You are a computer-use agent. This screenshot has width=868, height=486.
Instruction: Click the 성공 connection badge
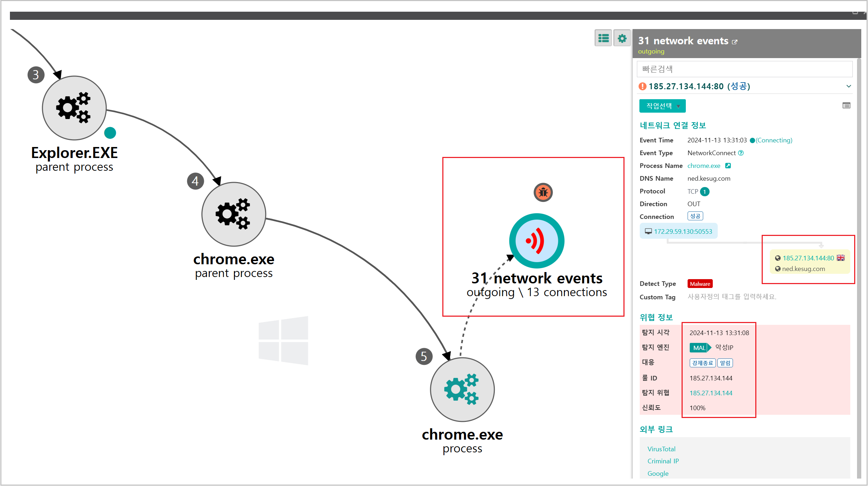pos(695,216)
